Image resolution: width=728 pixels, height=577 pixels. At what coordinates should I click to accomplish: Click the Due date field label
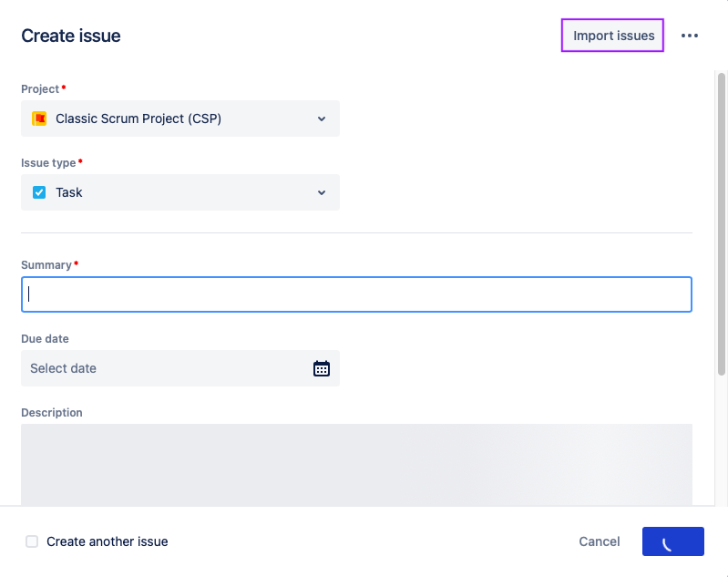(x=45, y=339)
